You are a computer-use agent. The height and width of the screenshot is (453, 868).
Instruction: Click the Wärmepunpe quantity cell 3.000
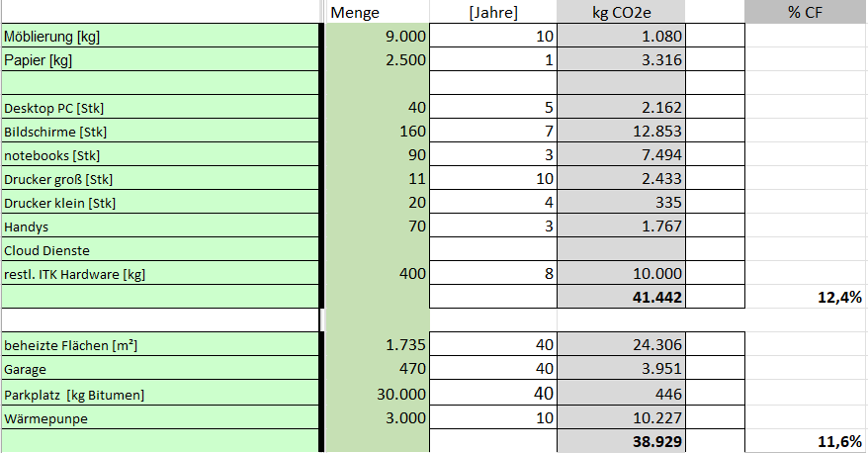pos(377,417)
